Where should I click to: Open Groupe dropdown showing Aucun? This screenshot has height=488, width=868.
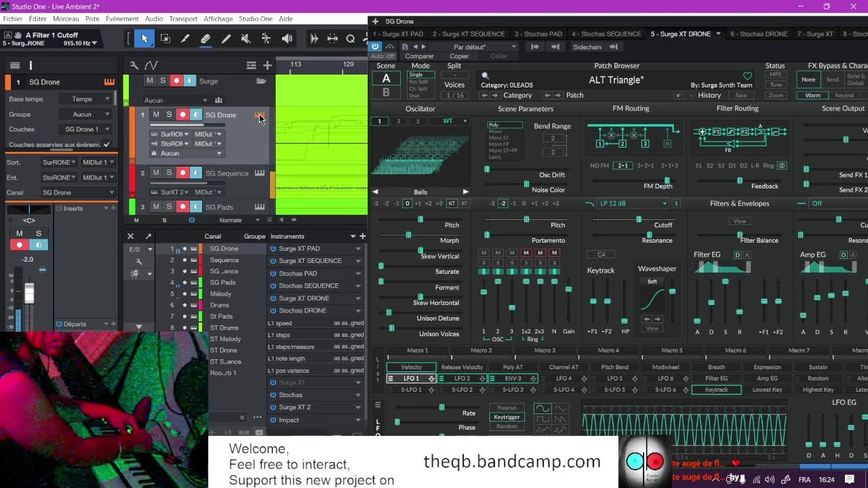click(x=86, y=114)
